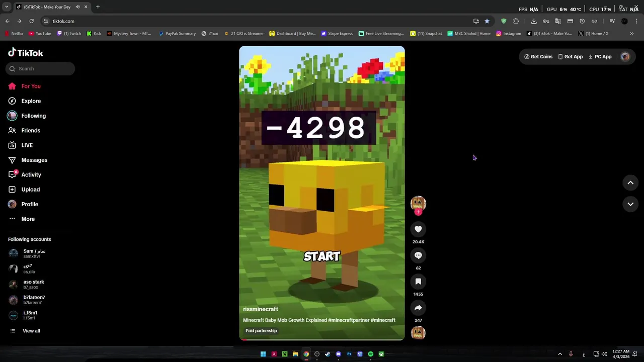Expand the More menu
The height and width of the screenshot is (362, 644).
(x=21, y=219)
